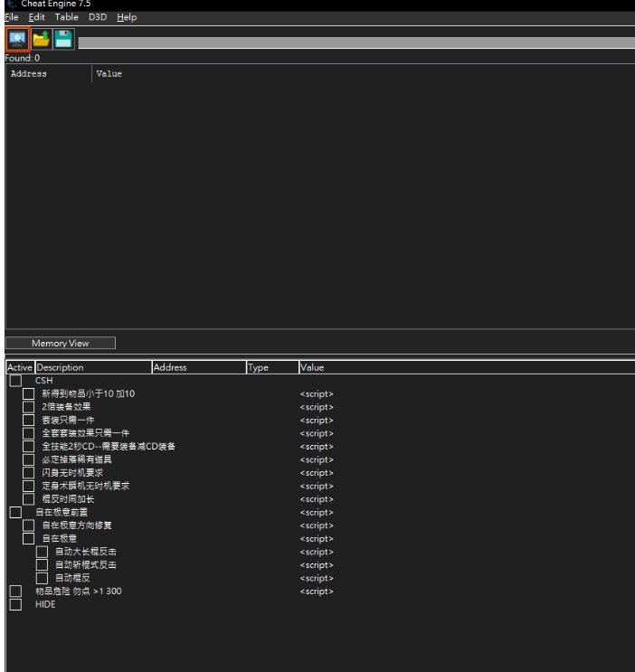635x672 pixels.
Task: Click the <script> value of 棍反时间加长
Action: click(x=317, y=499)
